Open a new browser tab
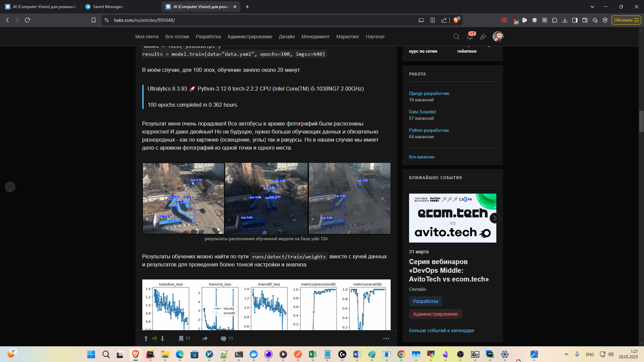 tap(247, 7)
